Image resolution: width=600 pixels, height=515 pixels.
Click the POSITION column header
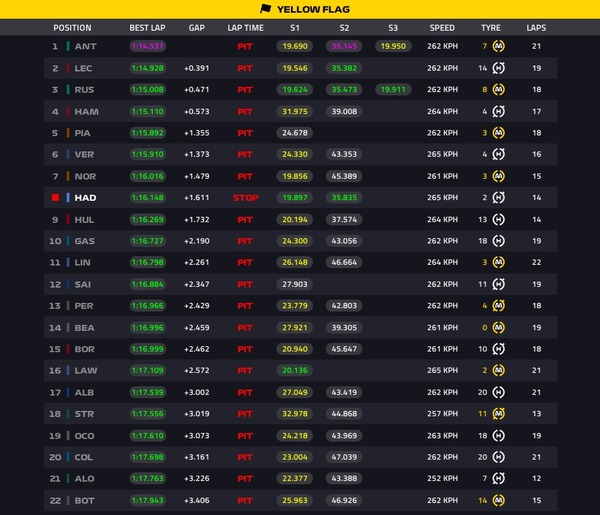coord(72,28)
